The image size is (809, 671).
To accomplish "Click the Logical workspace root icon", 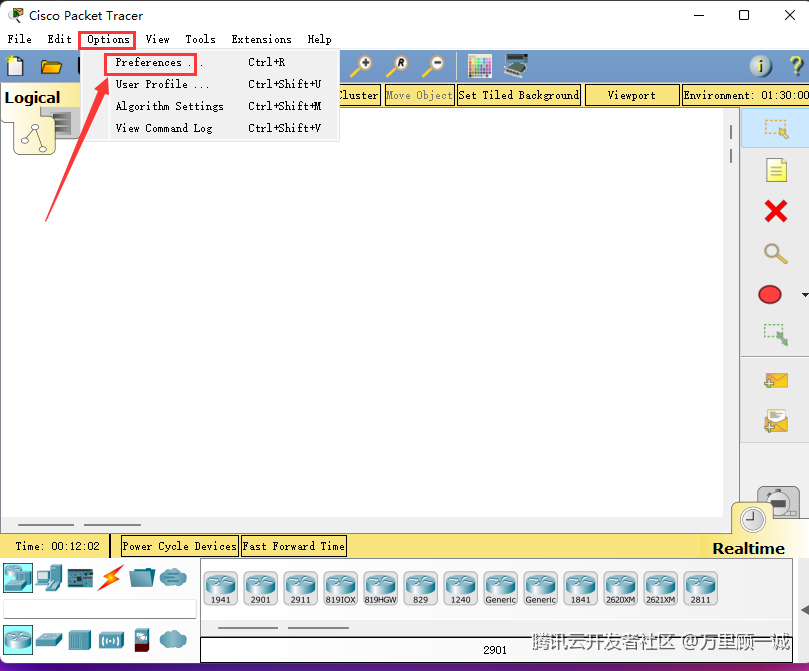I will coord(35,137).
